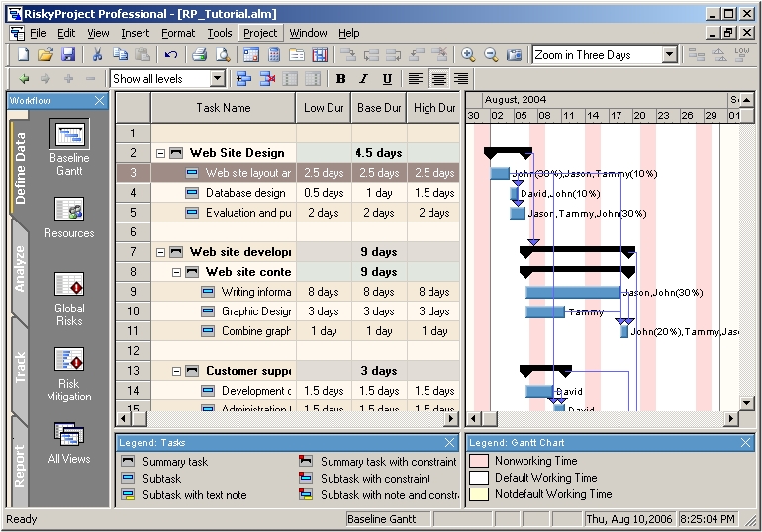Create a new project file
Viewport: 762px width, 532px height.
(23, 54)
